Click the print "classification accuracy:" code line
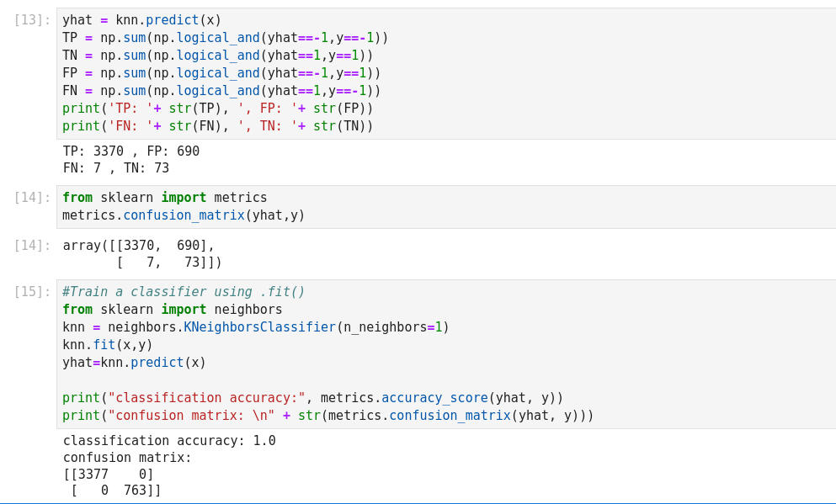This screenshot has width=836, height=504. point(312,398)
